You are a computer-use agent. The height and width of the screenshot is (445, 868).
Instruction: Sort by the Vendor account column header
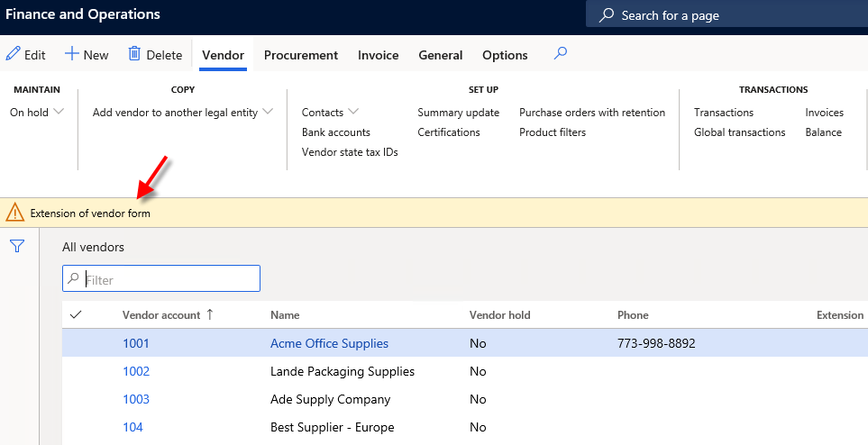(x=162, y=314)
